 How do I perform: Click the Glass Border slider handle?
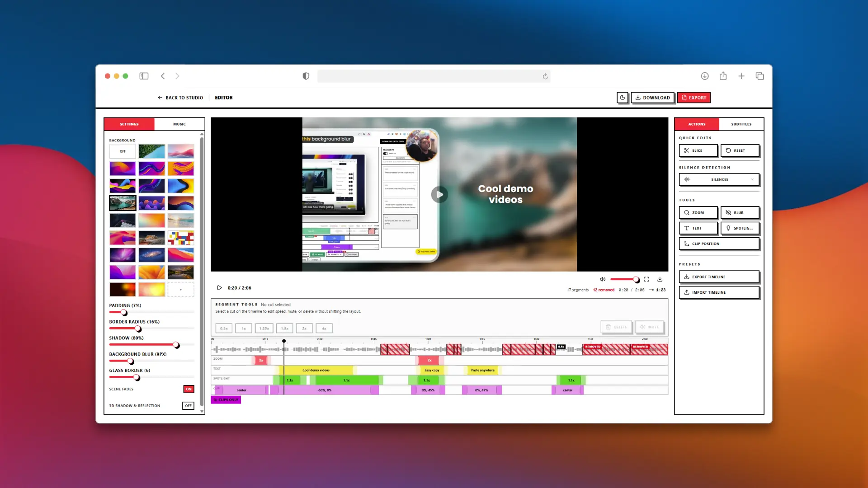137,378
